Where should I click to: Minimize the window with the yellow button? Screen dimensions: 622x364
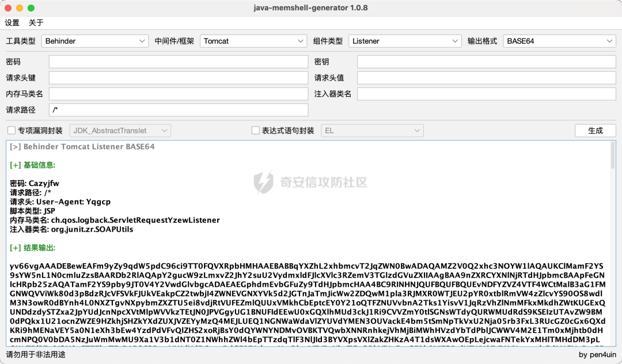pyautogui.click(x=20, y=8)
